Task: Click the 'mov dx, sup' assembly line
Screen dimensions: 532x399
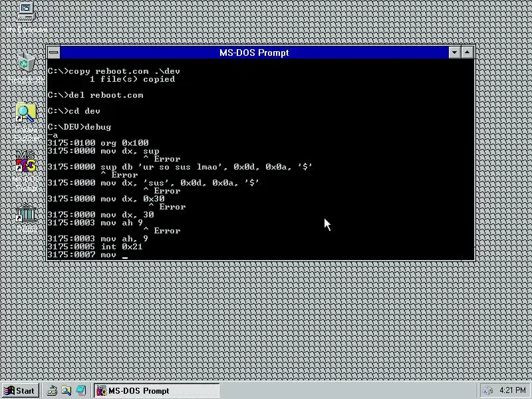Action: (x=104, y=151)
